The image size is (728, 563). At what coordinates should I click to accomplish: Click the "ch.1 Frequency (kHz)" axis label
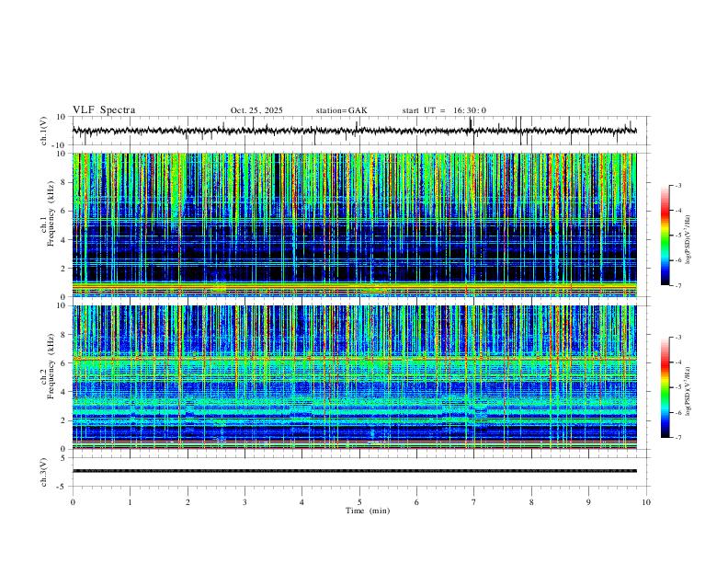coord(48,214)
